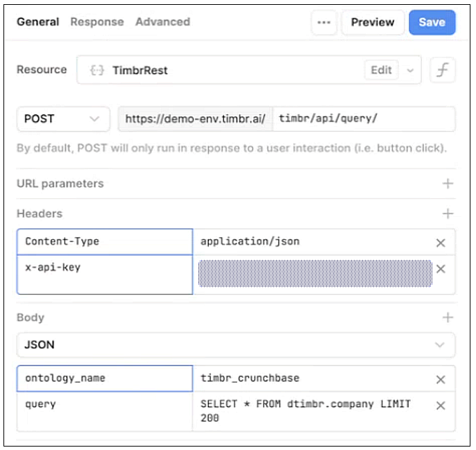Click the timbr/api/query/ URL path field

[364, 119]
